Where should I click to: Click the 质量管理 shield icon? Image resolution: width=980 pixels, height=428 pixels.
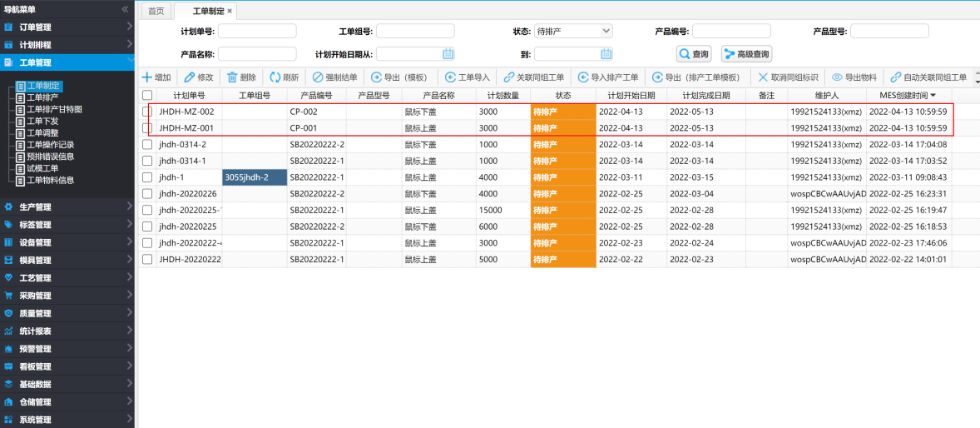click(9, 313)
